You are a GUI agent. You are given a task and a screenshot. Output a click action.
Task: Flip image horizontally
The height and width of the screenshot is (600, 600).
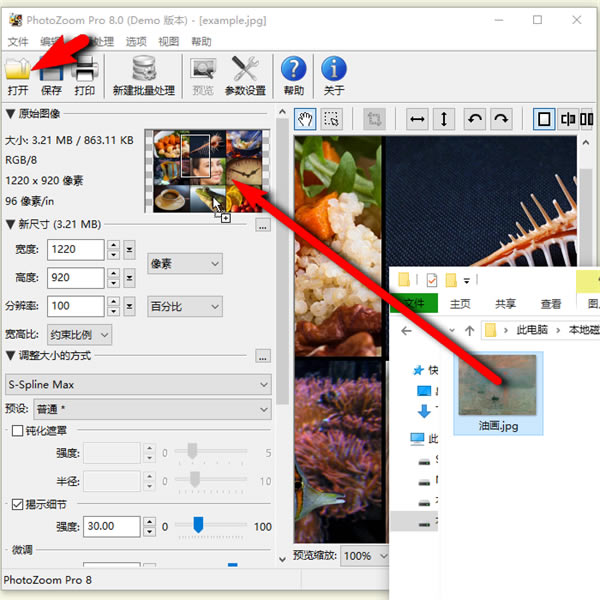tap(417, 119)
